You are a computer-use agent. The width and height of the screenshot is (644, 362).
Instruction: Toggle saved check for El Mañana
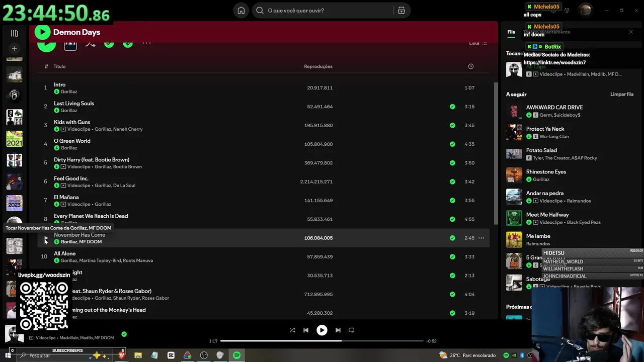click(452, 201)
